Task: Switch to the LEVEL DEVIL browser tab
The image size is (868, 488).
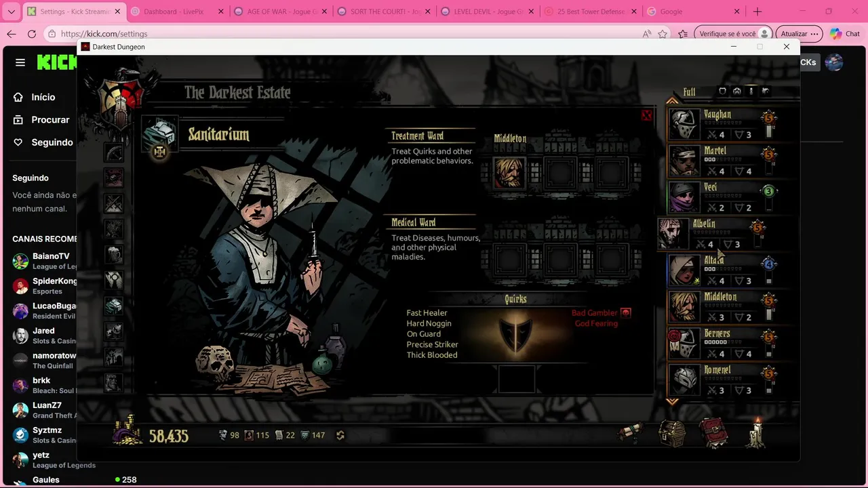Action: [488, 12]
